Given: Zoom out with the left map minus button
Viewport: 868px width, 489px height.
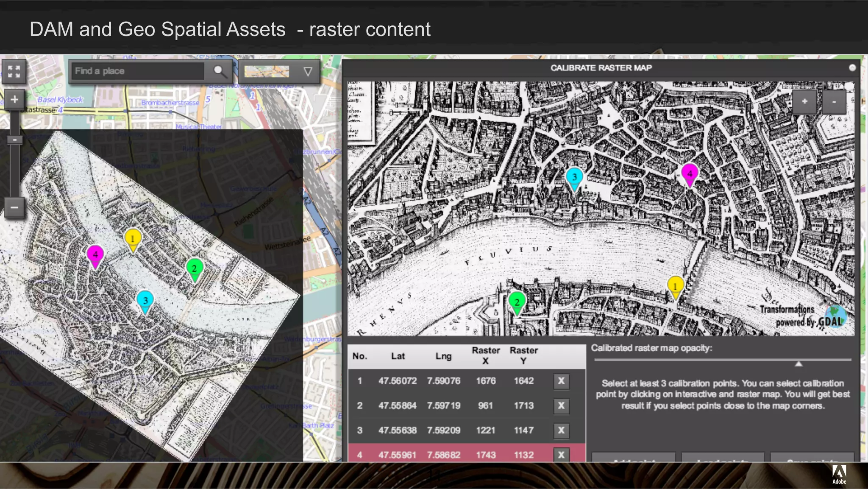Looking at the screenshot, I should (14, 207).
